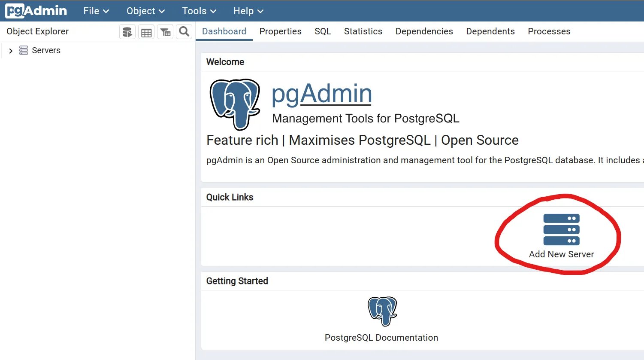Switch to the Statistics tab
The height and width of the screenshot is (360, 644).
(x=363, y=31)
